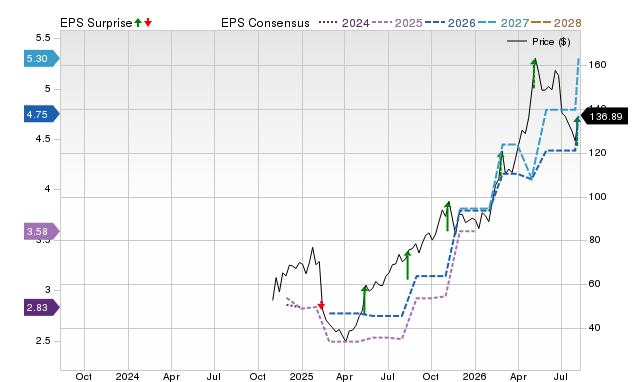640x382 pixels.
Task: Click the red down arrow in the EPS Surprise legend
Action: click(x=148, y=22)
